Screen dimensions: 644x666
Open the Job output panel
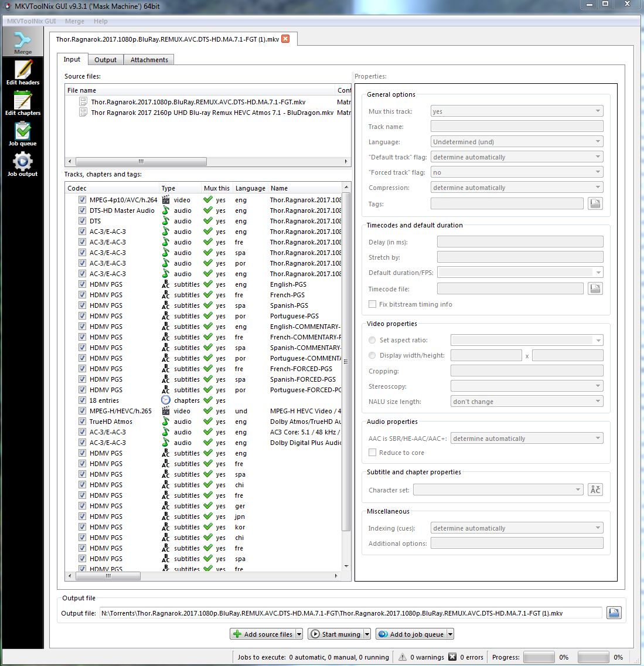pyautogui.click(x=23, y=164)
